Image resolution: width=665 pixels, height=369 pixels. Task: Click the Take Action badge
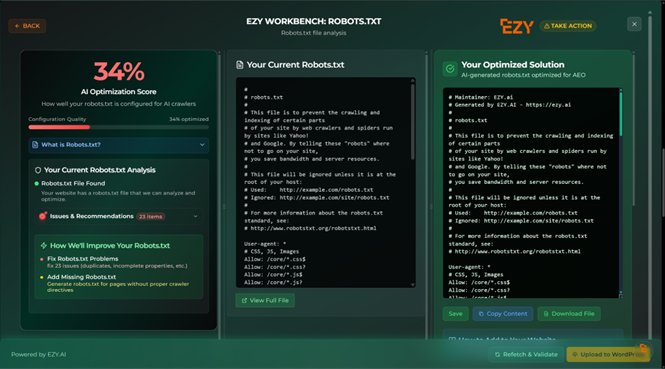coord(568,26)
